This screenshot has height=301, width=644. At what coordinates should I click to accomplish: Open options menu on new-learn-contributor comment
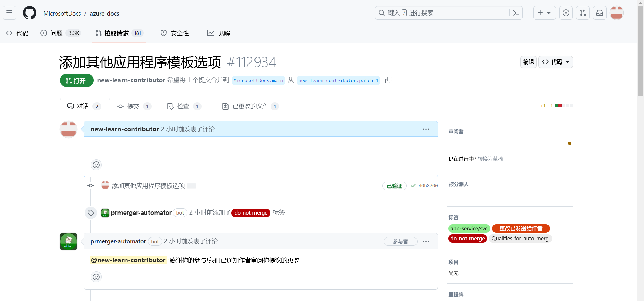(x=426, y=129)
